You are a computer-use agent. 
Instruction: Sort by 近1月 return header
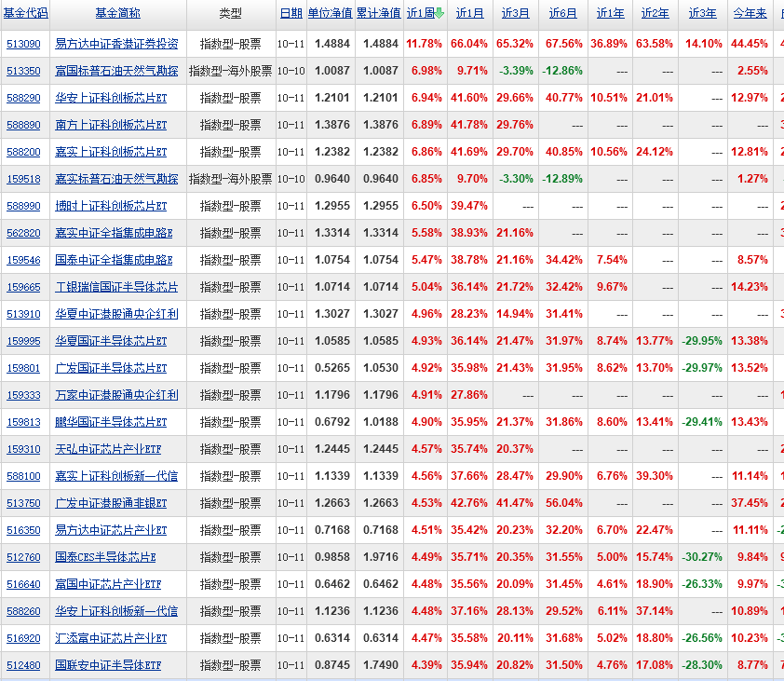[x=470, y=13]
